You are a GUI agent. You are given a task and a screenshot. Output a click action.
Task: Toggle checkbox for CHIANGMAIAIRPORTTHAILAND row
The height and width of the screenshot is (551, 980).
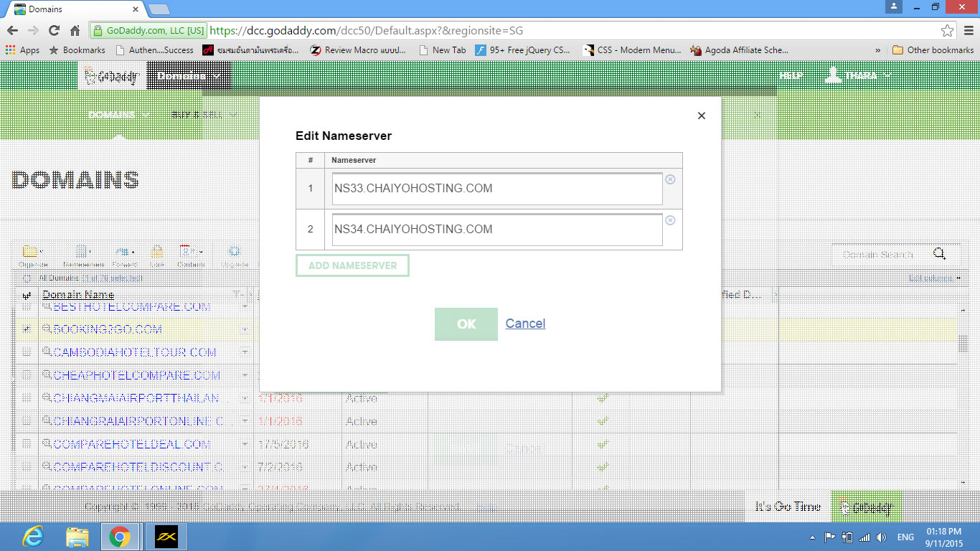[27, 398]
